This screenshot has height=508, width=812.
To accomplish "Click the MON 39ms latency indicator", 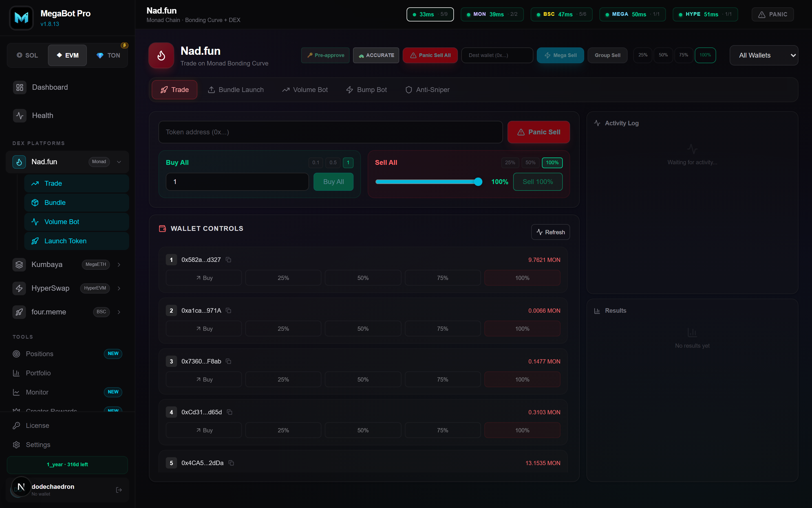I will pyautogui.click(x=492, y=14).
